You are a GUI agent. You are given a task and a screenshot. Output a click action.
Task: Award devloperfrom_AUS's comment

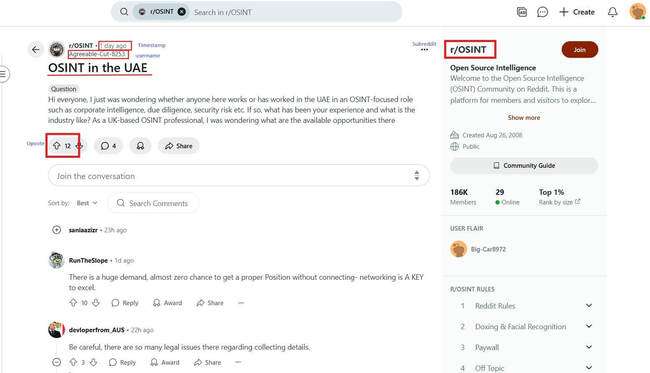(x=165, y=362)
